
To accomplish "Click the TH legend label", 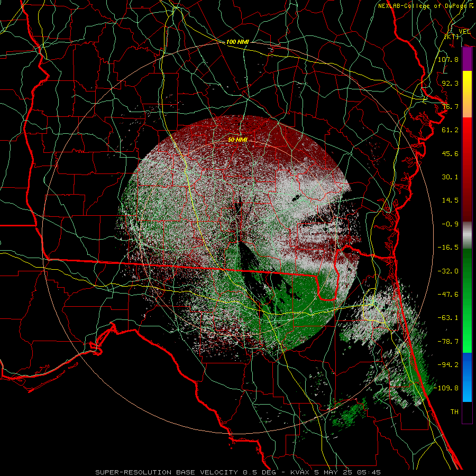I will pos(454,412).
